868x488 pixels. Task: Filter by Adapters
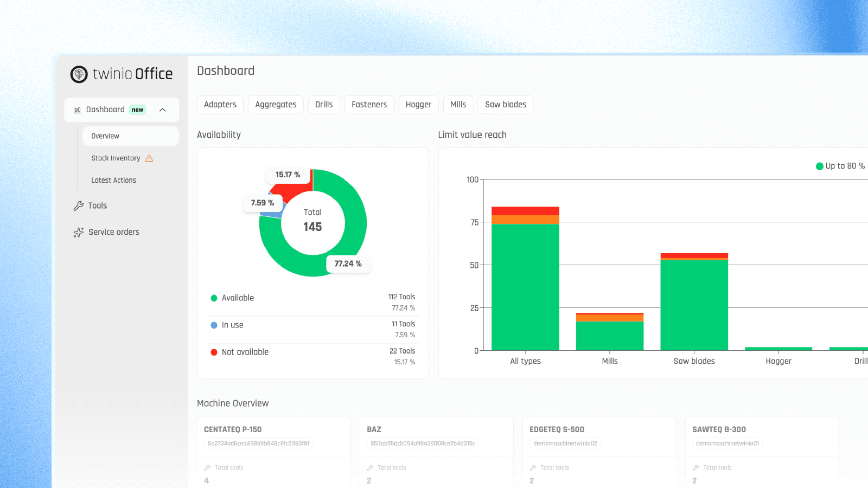[x=220, y=105]
